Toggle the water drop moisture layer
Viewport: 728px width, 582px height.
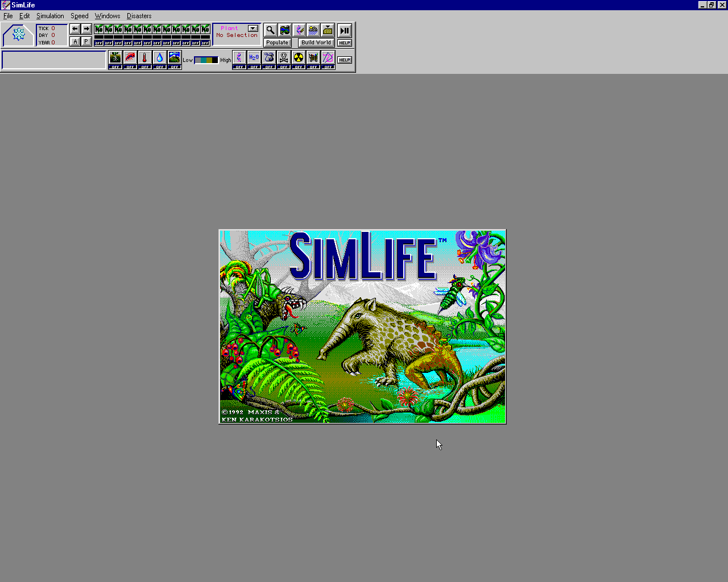point(160,58)
